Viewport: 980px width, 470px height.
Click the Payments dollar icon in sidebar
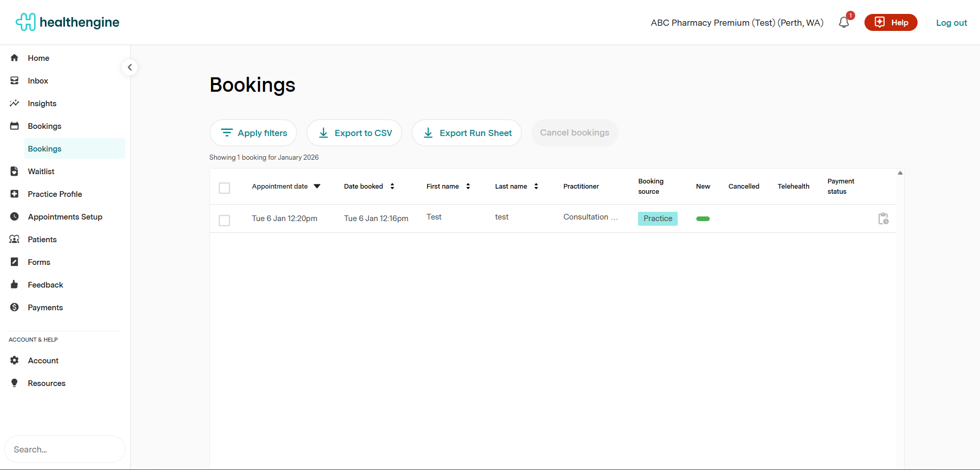click(x=14, y=308)
